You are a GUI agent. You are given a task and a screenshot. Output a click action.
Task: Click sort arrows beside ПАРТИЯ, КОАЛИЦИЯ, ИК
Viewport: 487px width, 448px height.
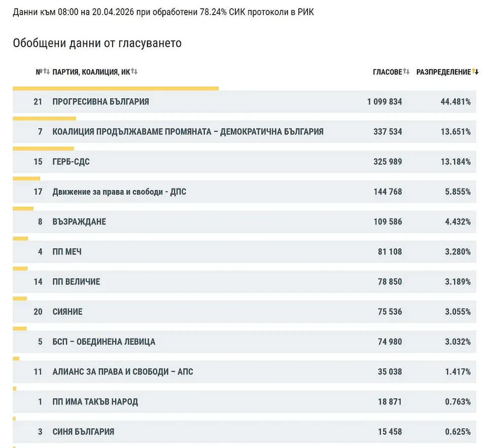click(134, 72)
